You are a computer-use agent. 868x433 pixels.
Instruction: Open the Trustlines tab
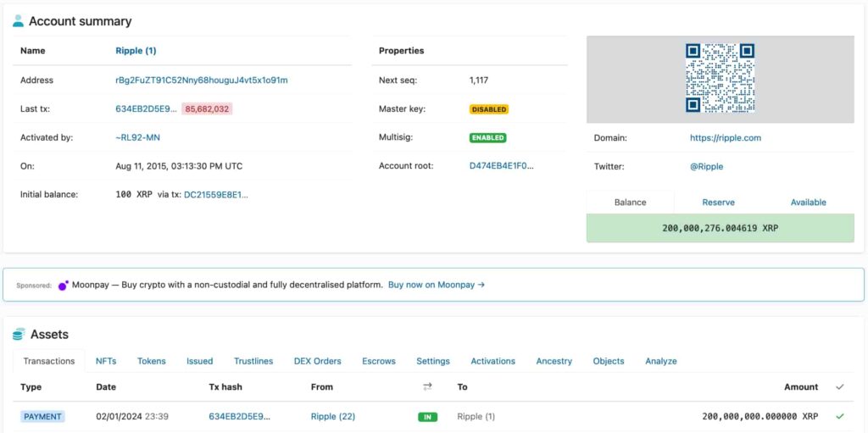pyautogui.click(x=253, y=361)
